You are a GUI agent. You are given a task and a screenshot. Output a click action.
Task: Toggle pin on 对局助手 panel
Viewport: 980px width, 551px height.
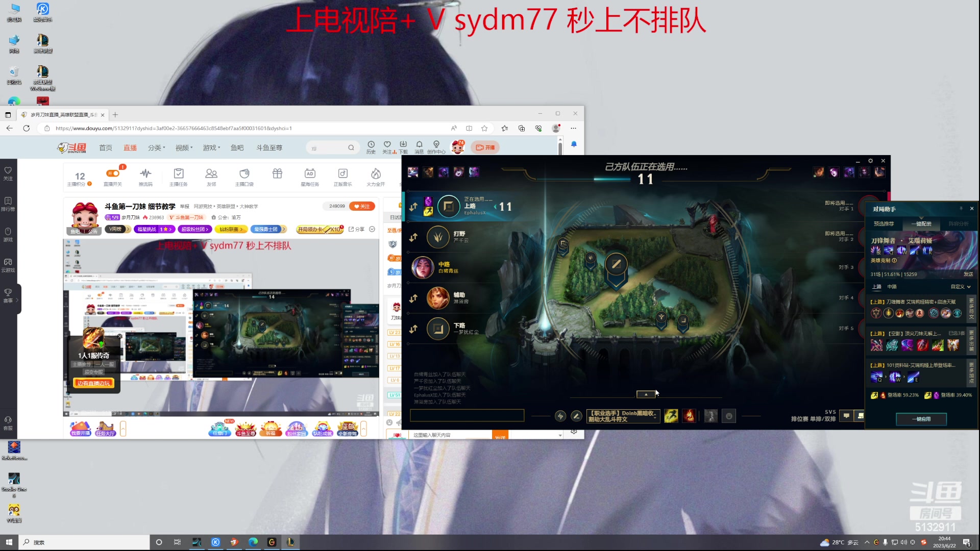point(961,209)
